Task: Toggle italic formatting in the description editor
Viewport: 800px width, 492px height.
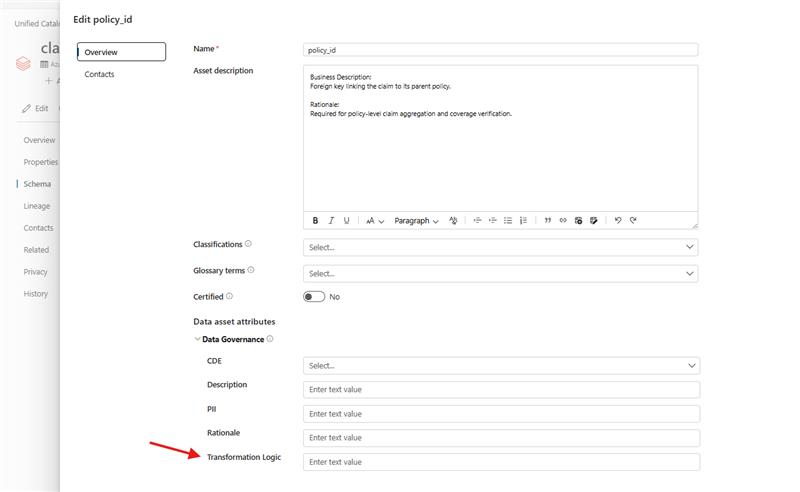Action: [x=331, y=220]
